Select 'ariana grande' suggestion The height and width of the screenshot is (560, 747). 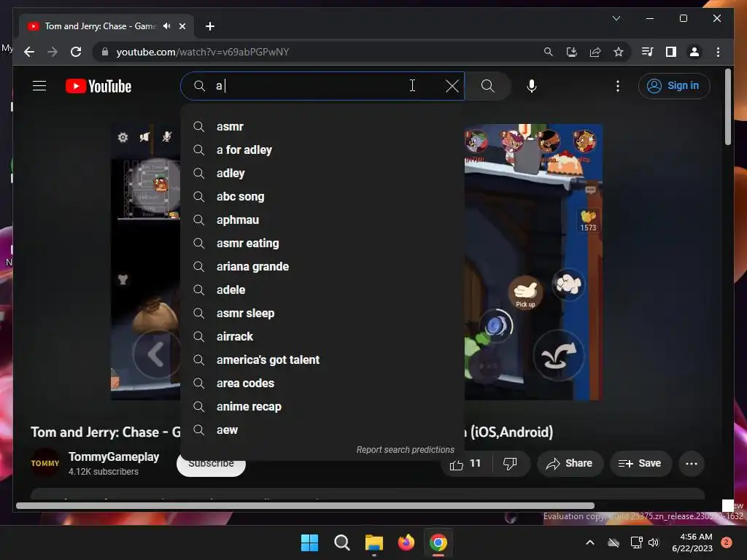click(x=322, y=267)
